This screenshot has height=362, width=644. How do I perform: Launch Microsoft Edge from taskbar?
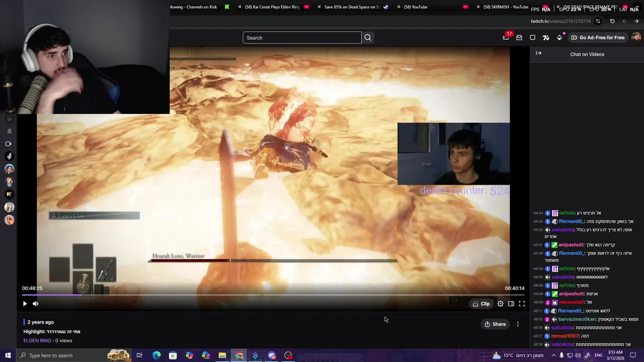coord(156,355)
